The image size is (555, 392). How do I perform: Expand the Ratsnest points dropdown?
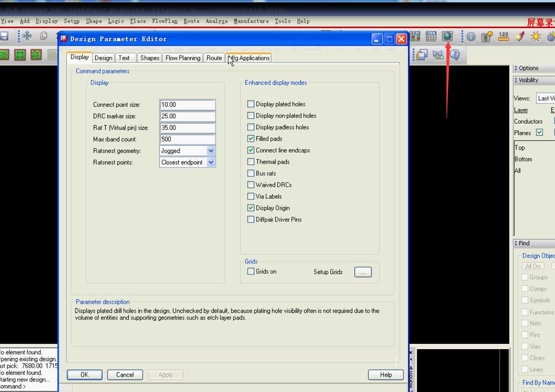[x=211, y=162]
